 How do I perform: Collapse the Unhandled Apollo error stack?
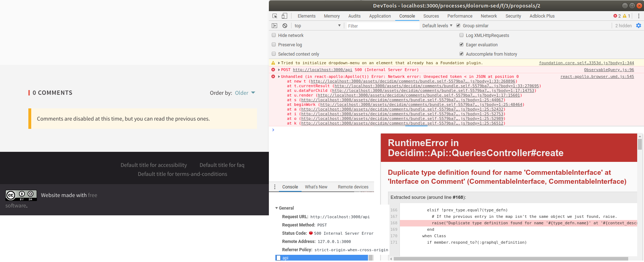[x=279, y=76]
